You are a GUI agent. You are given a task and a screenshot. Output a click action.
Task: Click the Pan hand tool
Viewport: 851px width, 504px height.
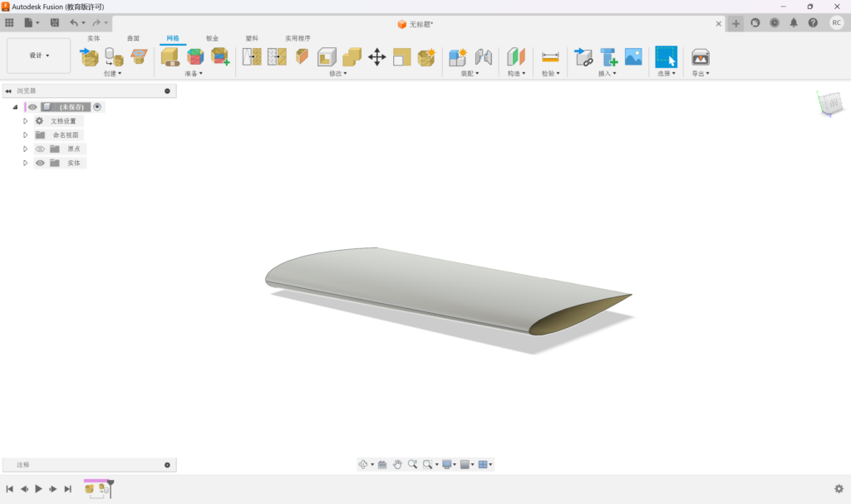[x=397, y=464]
